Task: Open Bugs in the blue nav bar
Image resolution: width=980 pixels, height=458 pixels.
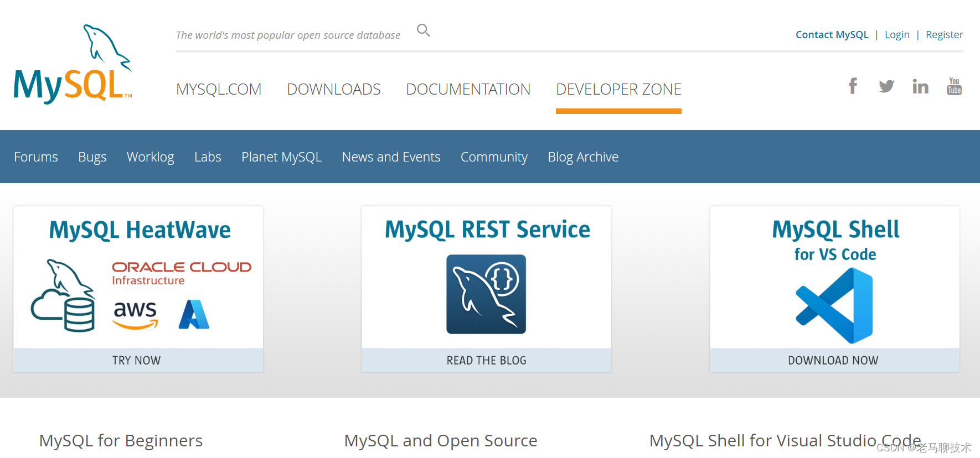Action: click(x=92, y=157)
